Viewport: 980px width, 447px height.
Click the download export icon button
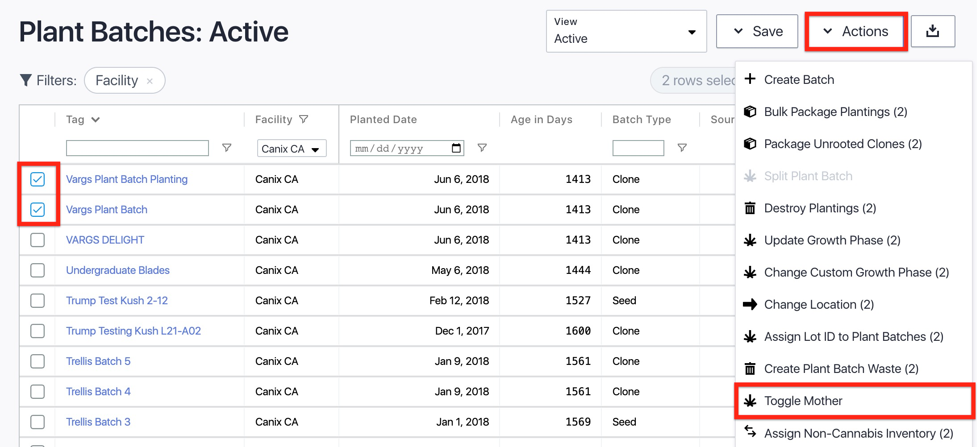pyautogui.click(x=932, y=31)
